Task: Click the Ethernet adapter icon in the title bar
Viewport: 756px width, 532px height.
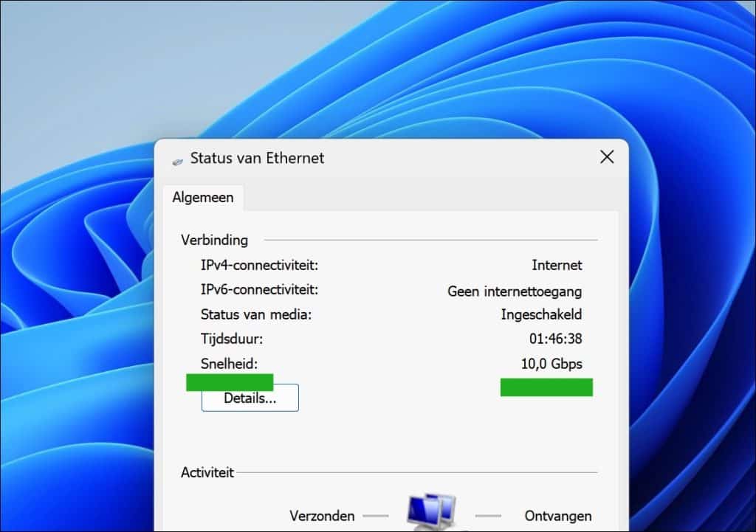Action: coord(177,158)
